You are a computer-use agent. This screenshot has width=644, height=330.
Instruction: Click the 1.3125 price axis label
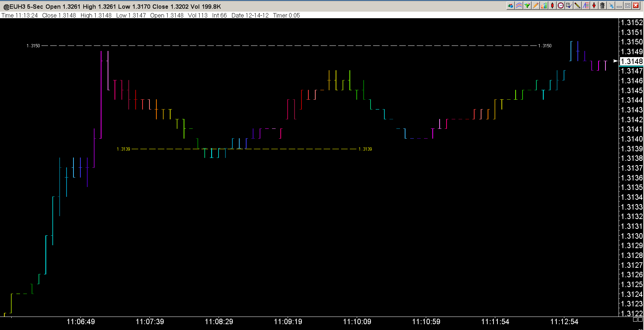632,285
